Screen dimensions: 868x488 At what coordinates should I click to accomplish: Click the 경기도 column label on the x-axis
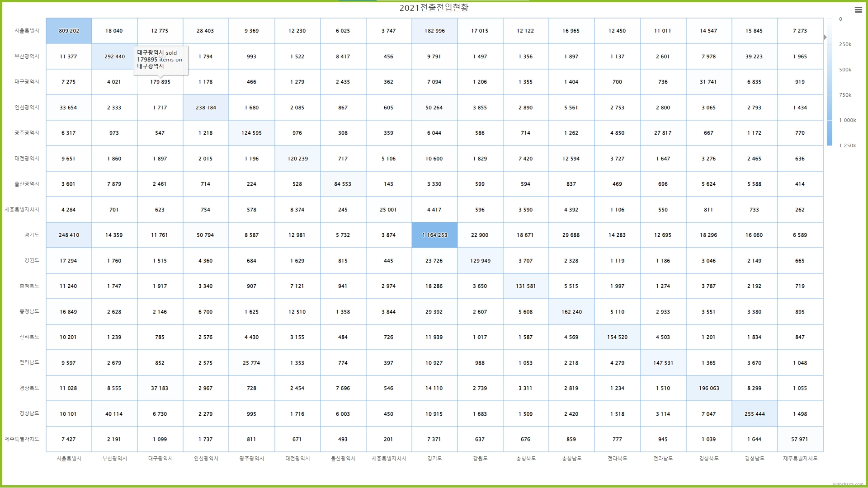pos(434,459)
